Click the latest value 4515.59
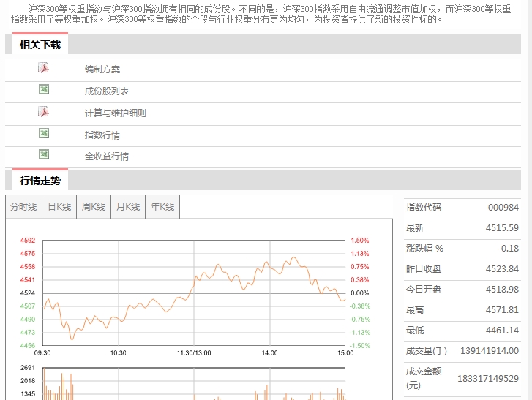Screen dimensions: 532x400 point(502,228)
